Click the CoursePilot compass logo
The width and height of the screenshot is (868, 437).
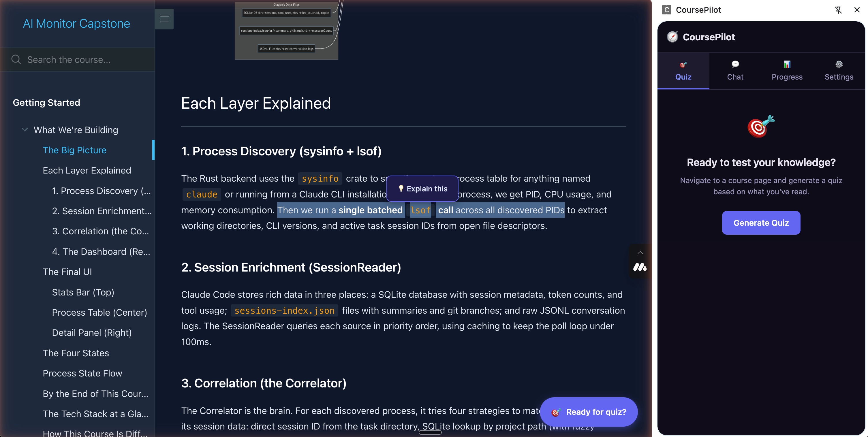point(672,37)
